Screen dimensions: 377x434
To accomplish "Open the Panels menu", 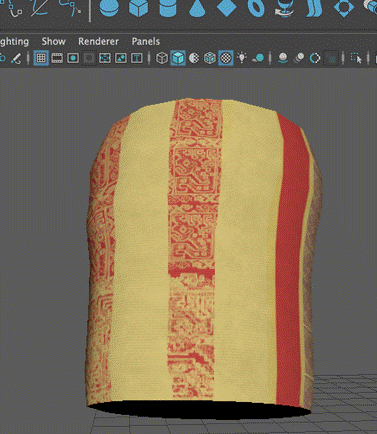I will click(146, 41).
